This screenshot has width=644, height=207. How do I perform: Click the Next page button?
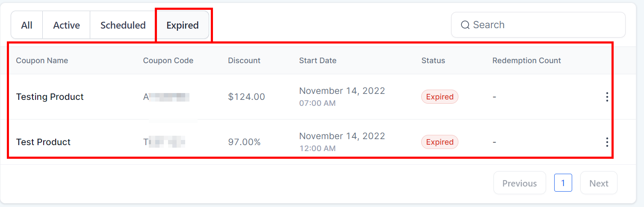(599, 183)
